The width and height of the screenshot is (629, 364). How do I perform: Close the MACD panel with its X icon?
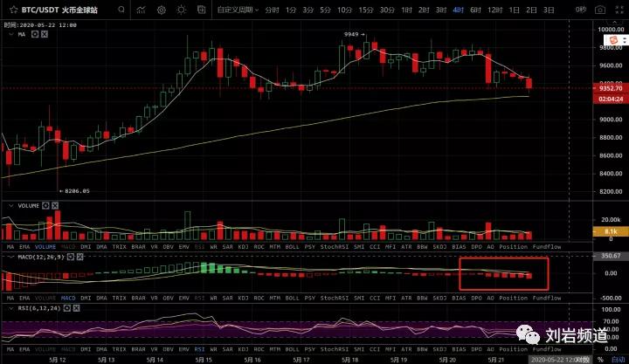tap(79, 257)
